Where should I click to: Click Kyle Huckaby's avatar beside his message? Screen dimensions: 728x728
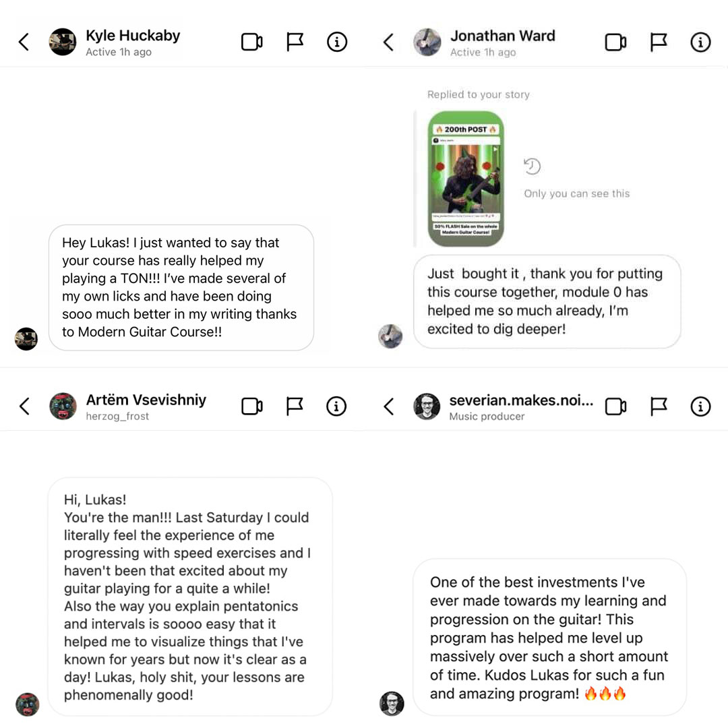click(x=26, y=338)
